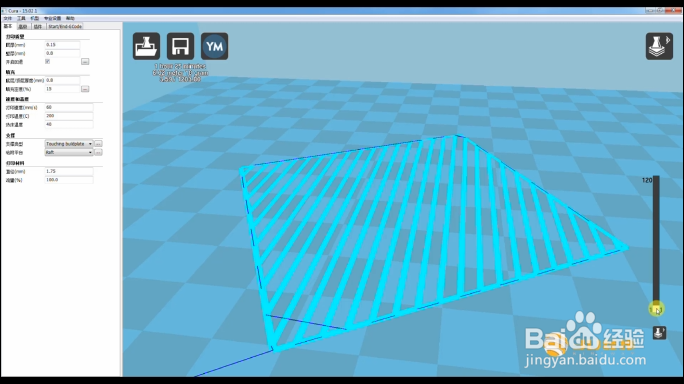This screenshot has height=384, width=684.
Task: Click the layer height field showing 0.15
Action: [62, 45]
